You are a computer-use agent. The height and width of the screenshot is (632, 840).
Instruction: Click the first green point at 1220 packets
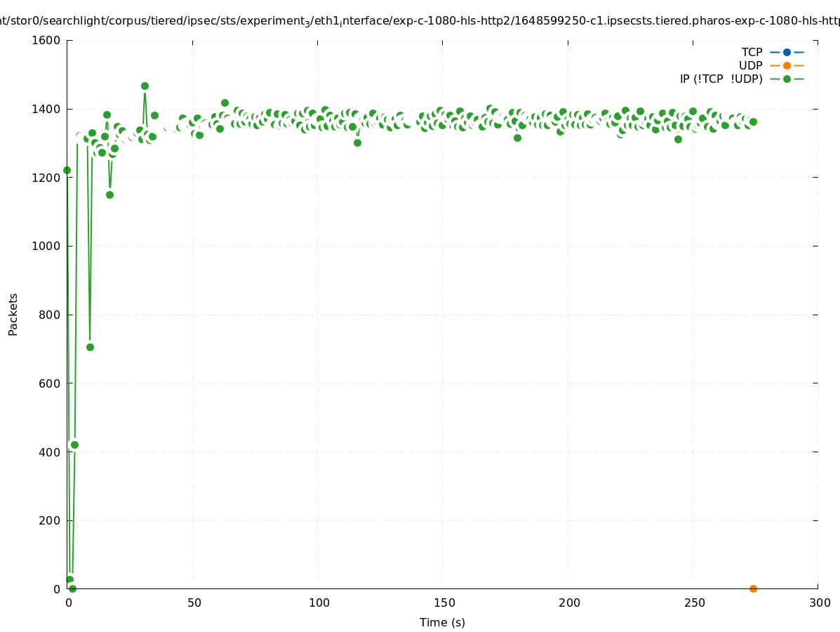(67, 170)
